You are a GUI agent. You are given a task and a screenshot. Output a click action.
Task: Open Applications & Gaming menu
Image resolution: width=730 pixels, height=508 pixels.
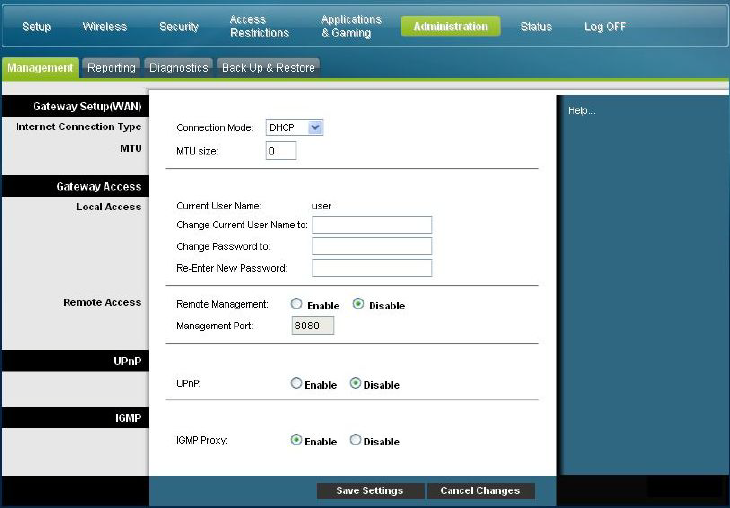click(x=351, y=26)
